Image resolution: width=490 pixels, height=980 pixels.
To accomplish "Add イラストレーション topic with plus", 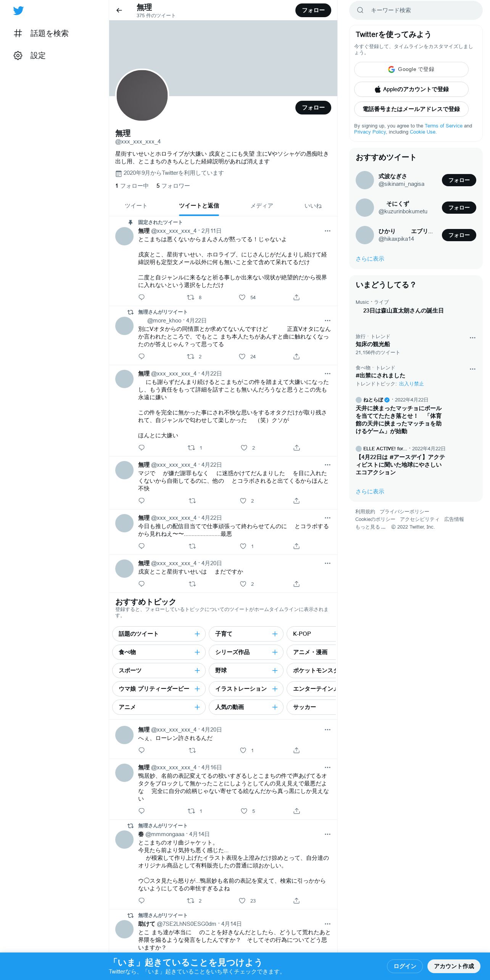I will click(275, 689).
